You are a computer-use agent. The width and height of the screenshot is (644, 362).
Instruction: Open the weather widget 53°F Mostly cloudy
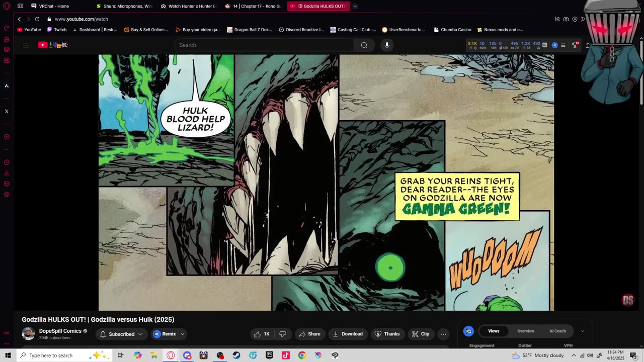537,355
